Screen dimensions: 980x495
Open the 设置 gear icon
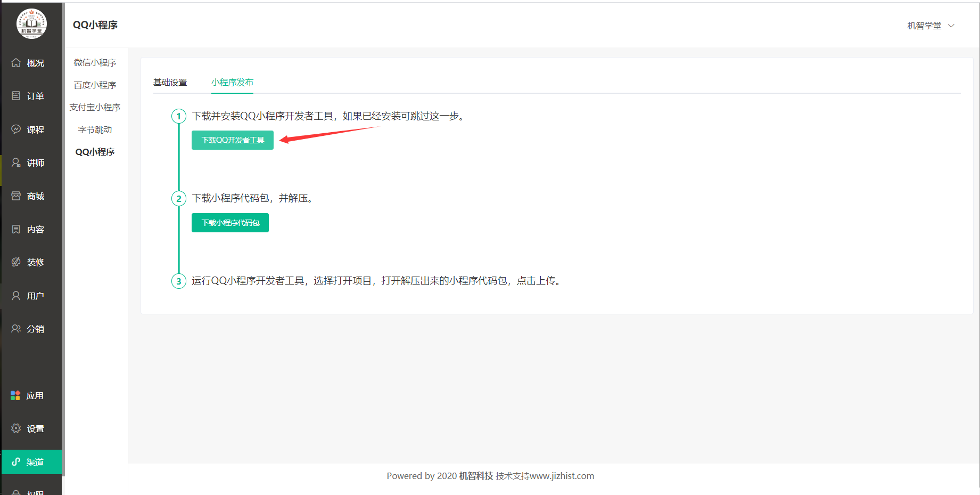click(x=16, y=428)
